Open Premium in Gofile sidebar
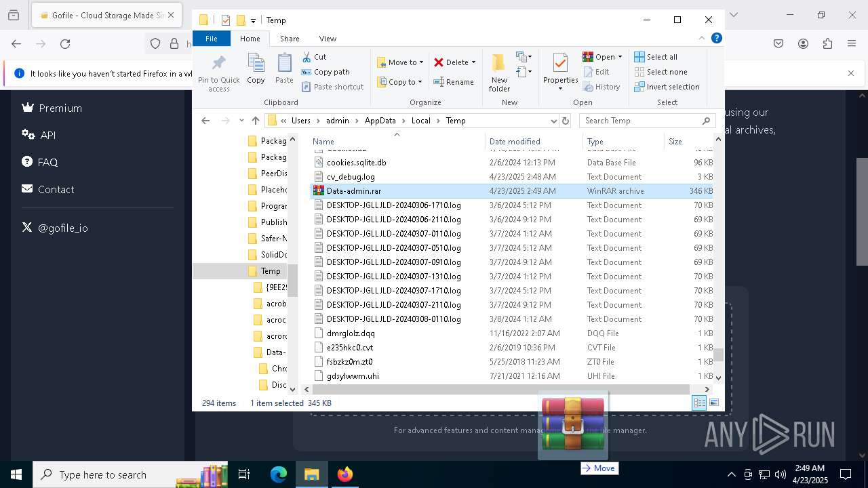Viewport: 868px width, 488px height. pos(52,108)
